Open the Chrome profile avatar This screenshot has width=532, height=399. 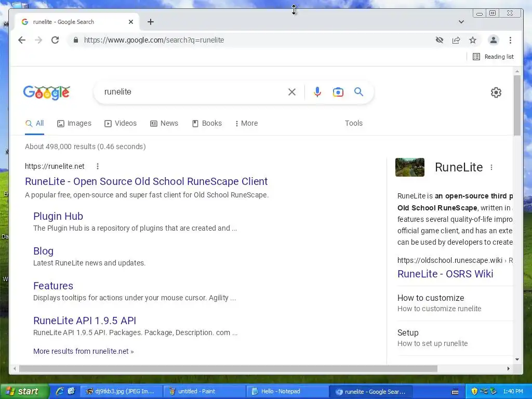pos(494,40)
